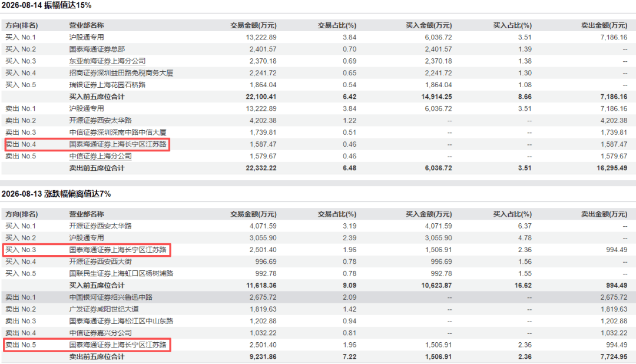Screen dimensions: 636x364
Task: Click 买入占比(%) column header in bottom table
Action: [512, 214]
